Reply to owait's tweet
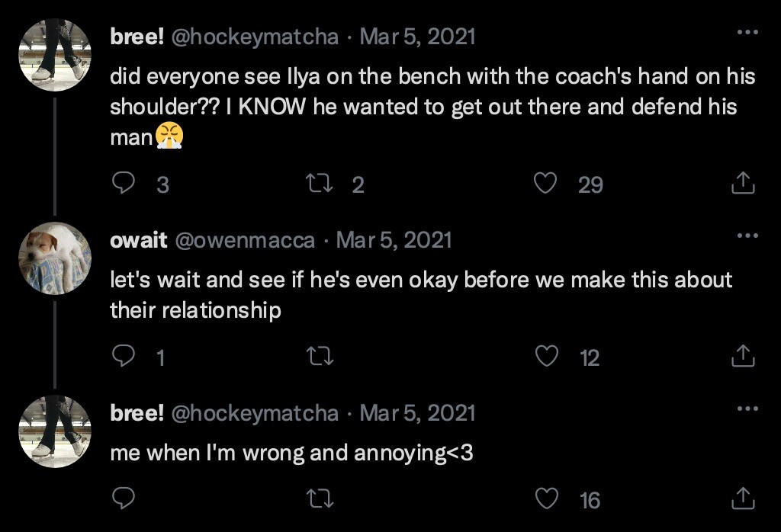The width and height of the screenshot is (781, 532). pos(123,357)
